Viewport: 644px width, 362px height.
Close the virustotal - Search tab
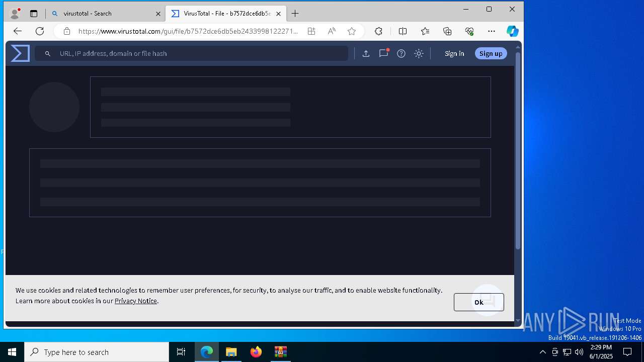coord(158,14)
